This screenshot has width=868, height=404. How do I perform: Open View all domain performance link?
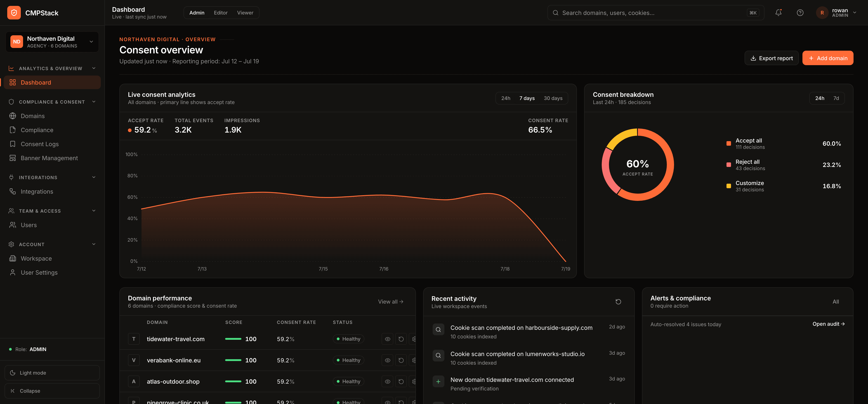(x=391, y=302)
